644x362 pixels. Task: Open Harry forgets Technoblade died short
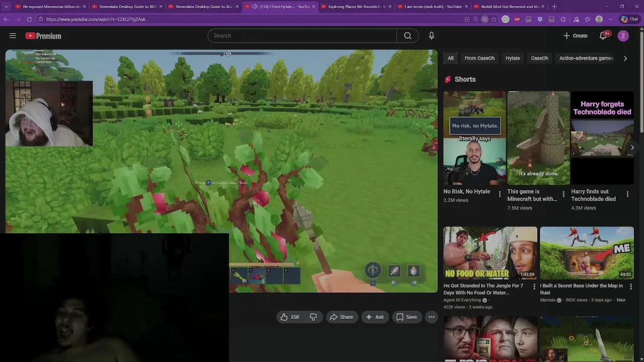pyautogui.click(x=602, y=138)
